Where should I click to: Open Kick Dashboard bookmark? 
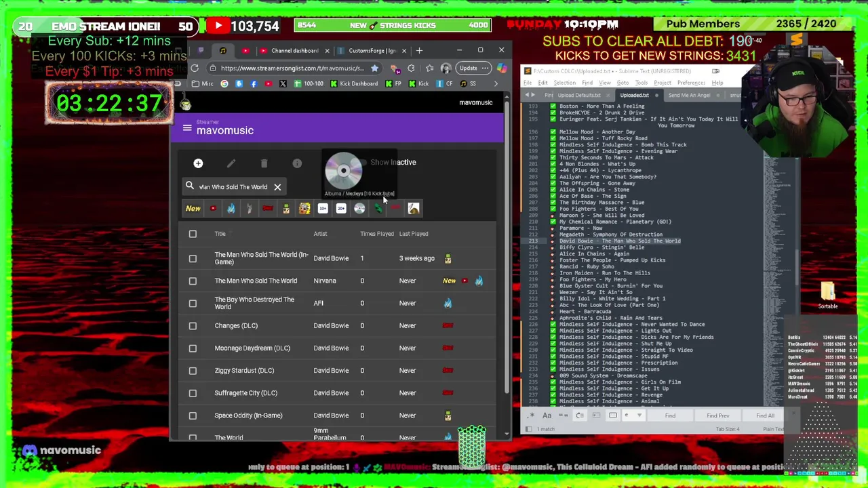[x=354, y=84]
